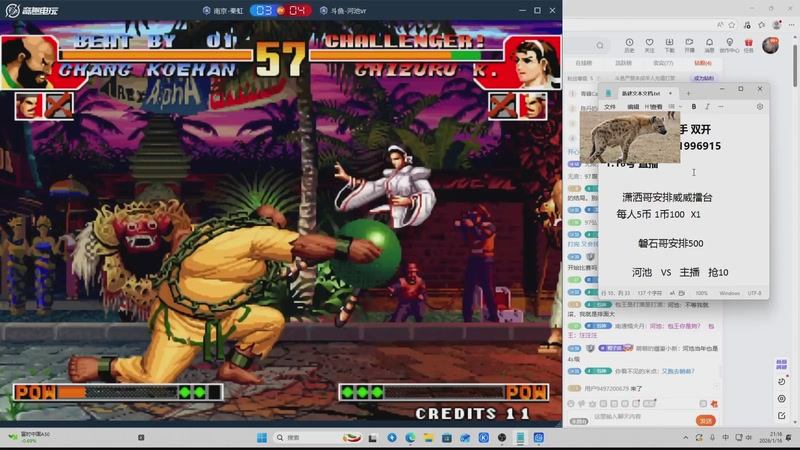Click the 斗鱼-河池 player label in title bar
This screenshot has width=800, height=450.
pos(344,11)
